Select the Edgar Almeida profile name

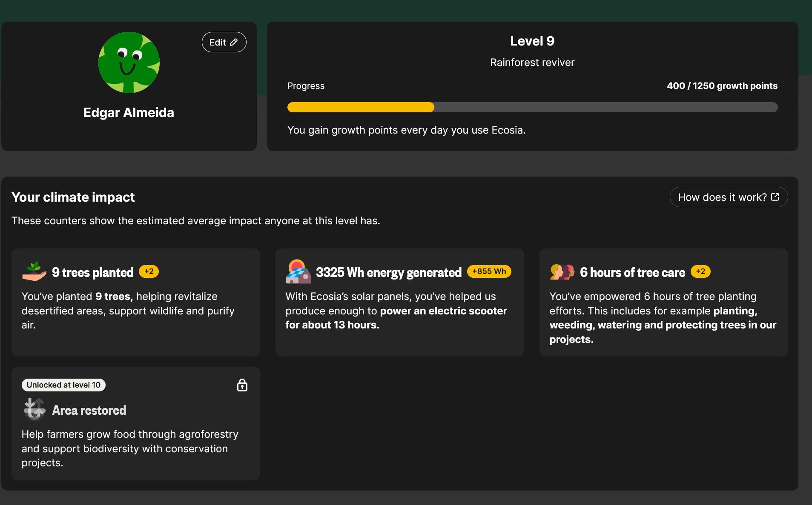[129, 113]
